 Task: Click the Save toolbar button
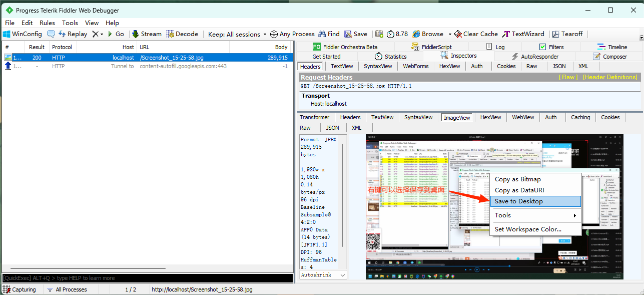(x=356, y=34)
